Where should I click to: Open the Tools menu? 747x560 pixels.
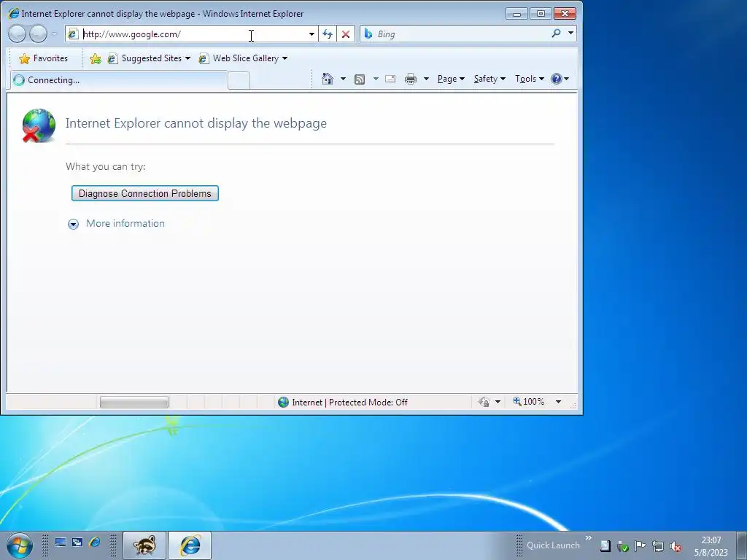(530, 79)
